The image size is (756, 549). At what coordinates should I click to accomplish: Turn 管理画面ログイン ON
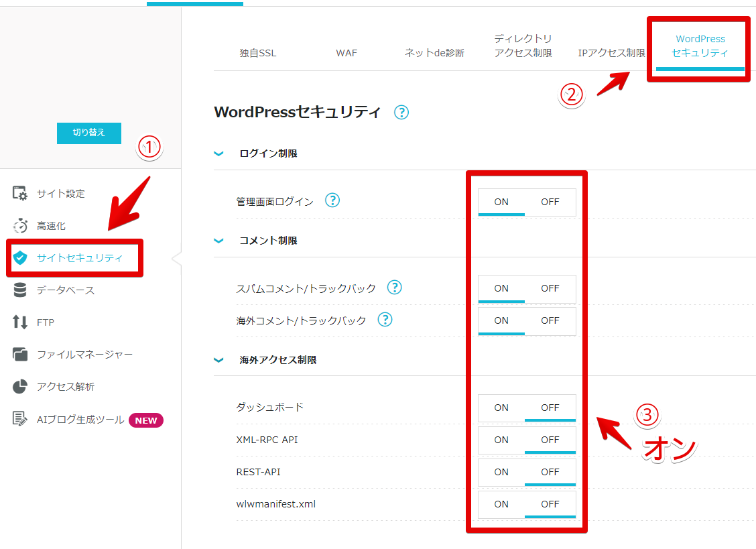tap(501, 202)
